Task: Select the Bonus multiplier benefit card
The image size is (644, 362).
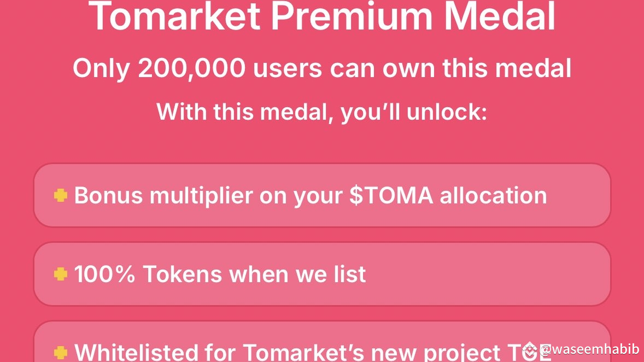Action: click(x=321, y=195)
